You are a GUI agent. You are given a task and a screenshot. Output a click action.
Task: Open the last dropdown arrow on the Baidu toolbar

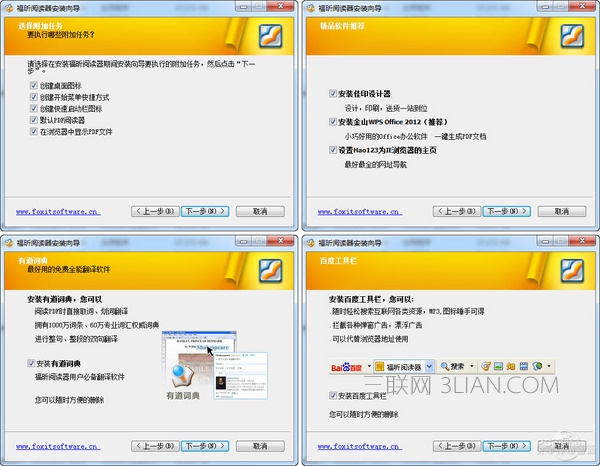(549, 367)
